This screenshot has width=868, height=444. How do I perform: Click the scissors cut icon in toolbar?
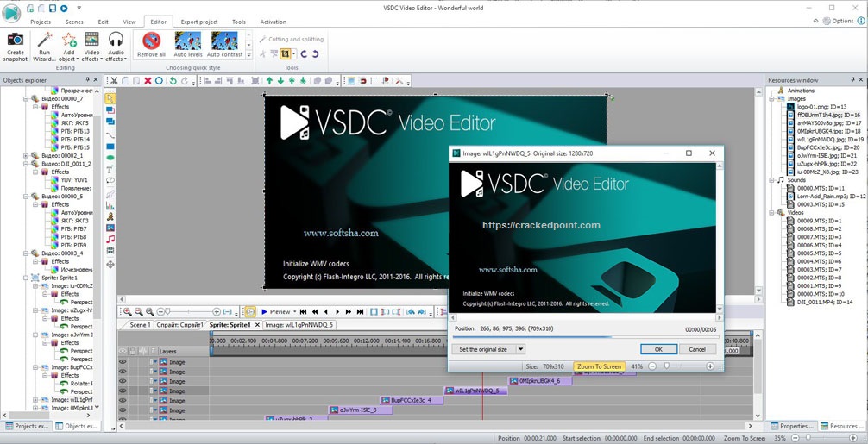click(114, 81)
